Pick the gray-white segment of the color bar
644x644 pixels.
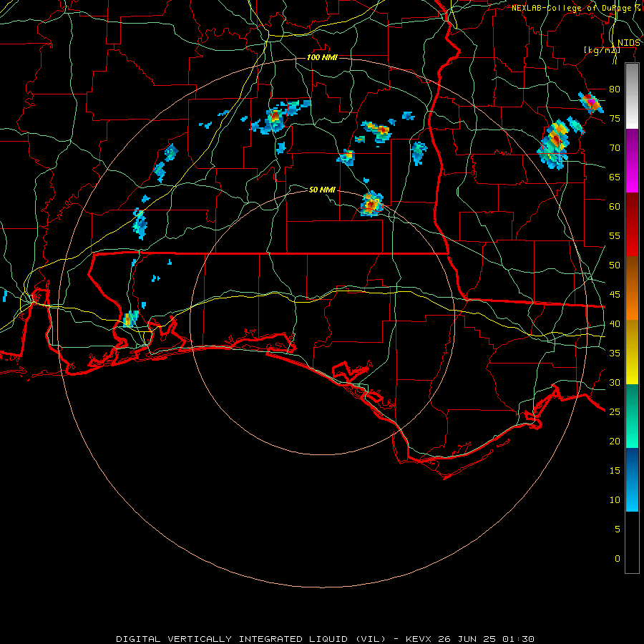click(x=632, y=97)
